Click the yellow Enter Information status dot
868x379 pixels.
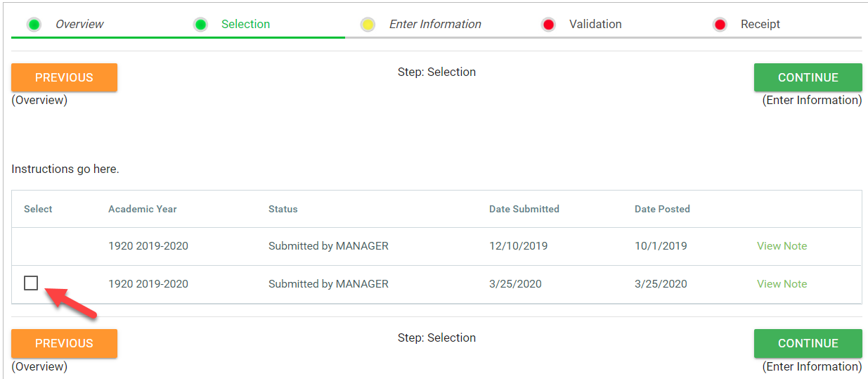coord(368,25)
